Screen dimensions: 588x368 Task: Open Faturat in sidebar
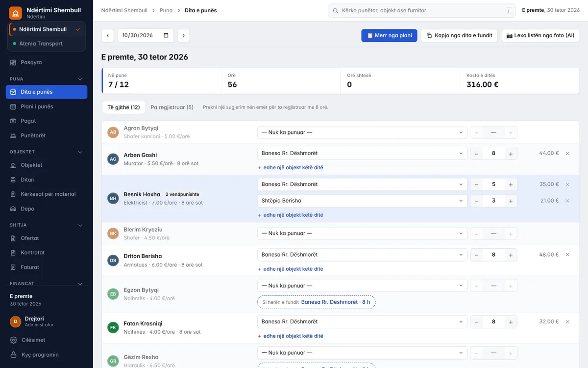click(47, 267)
